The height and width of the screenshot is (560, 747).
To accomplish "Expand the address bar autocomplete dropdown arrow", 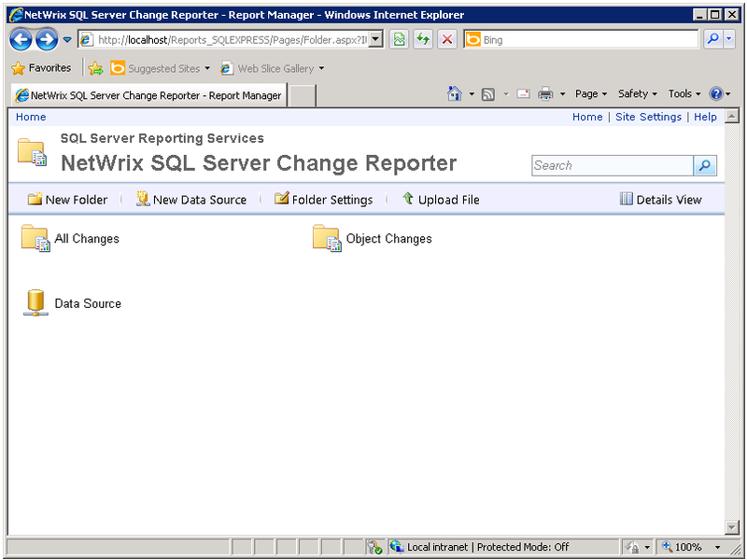I will tap(376, 40).
